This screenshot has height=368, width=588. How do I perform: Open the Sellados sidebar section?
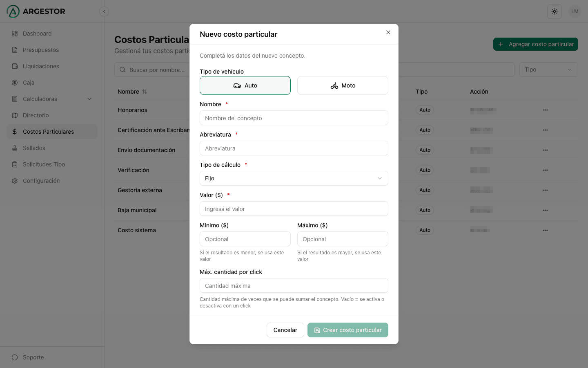[34, 148]
